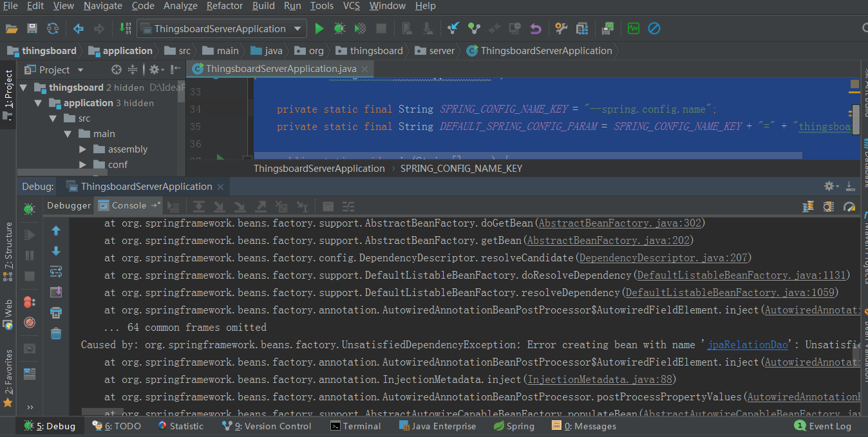
Task: View breakpoints with double red circle icon
Action: tap(30, 302)
